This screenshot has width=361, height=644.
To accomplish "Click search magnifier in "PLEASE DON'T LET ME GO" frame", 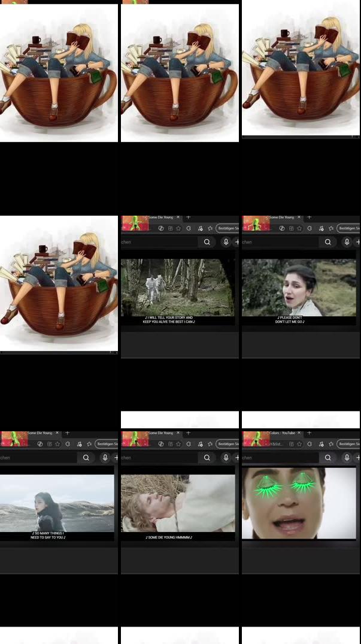I will coord(327,242).
